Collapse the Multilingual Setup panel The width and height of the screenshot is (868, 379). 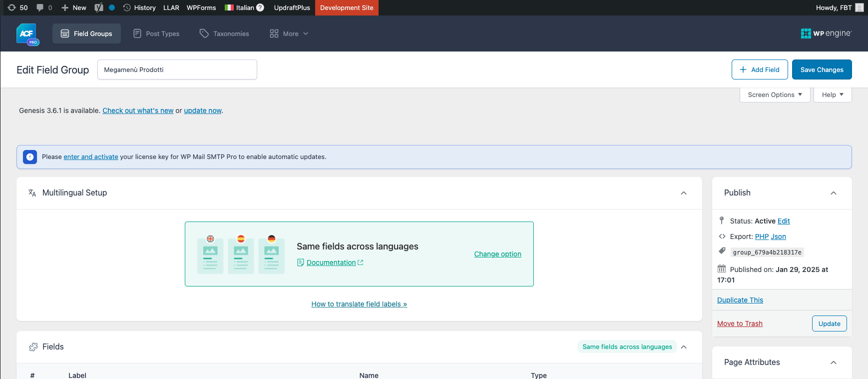pos(684,193)
